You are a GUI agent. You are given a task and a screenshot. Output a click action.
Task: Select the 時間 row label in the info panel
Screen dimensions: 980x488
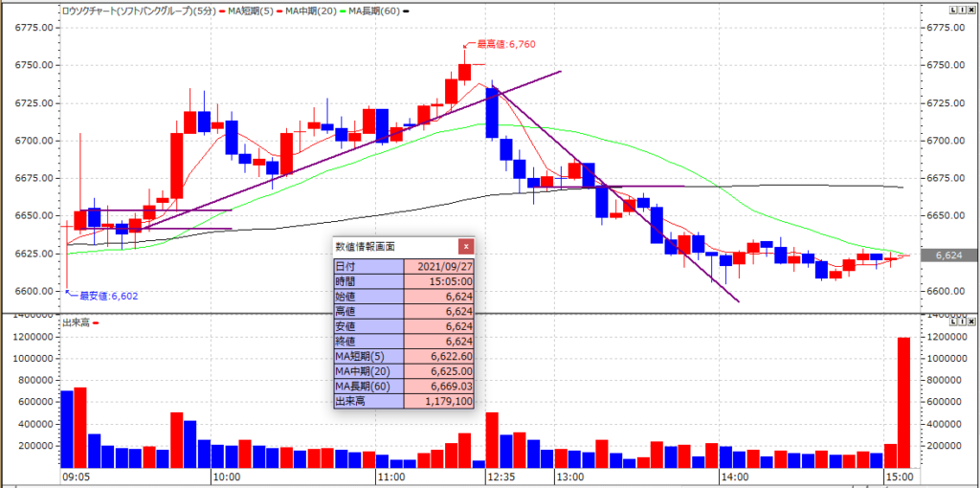pos(369,279)
